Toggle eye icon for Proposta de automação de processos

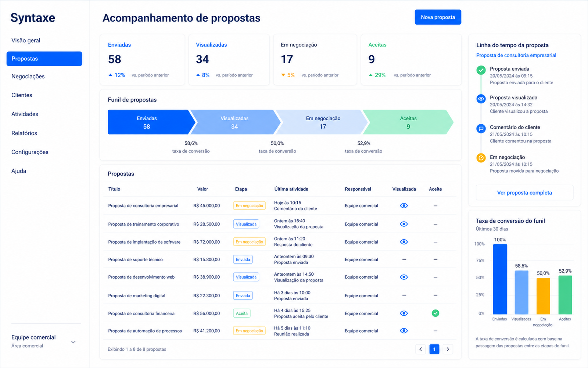[x=404, y=331]
